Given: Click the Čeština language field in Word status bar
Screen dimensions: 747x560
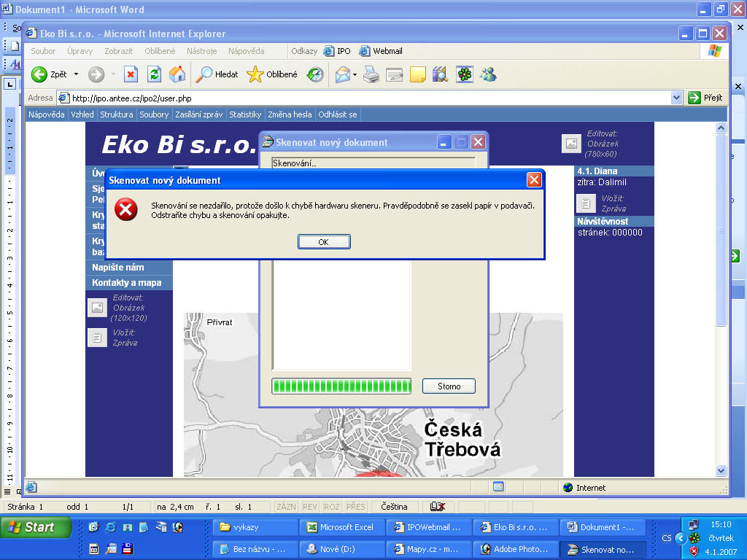Looking at the screenshot, I should pos(394,507).
